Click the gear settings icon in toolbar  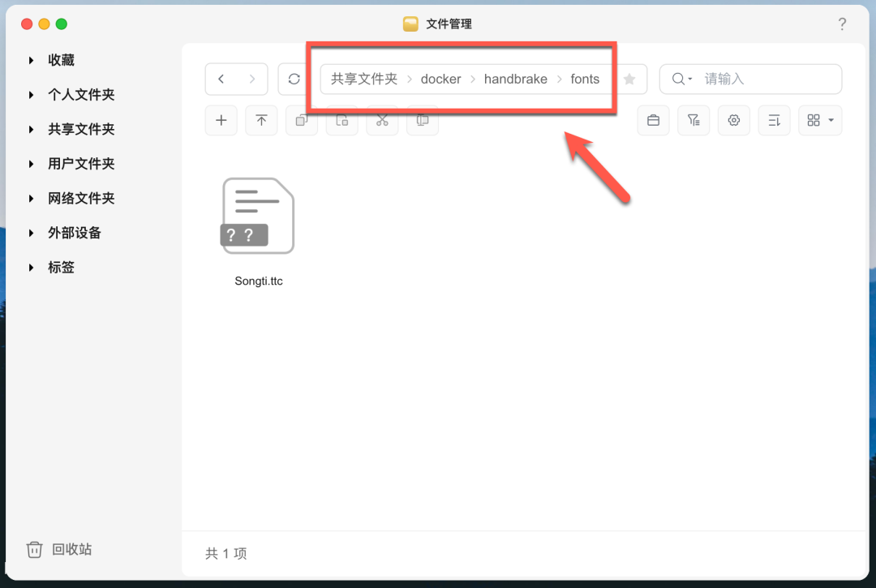pos(733,120)
